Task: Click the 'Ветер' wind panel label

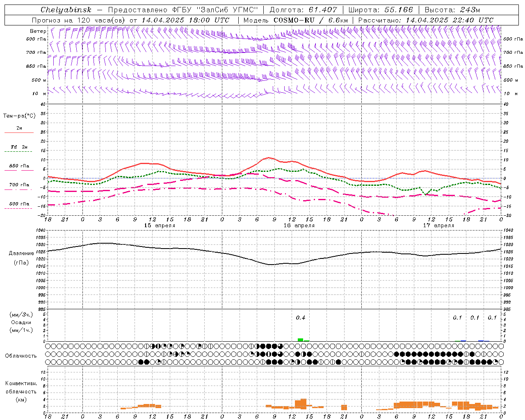Action: (x=38, y=31)
